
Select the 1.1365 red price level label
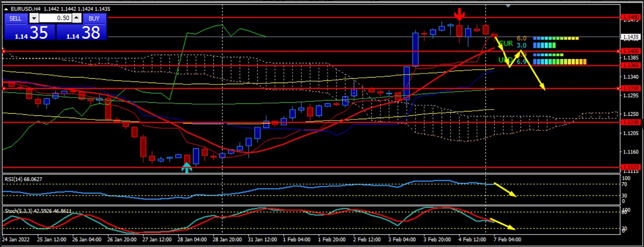click(x=631, y=65)
